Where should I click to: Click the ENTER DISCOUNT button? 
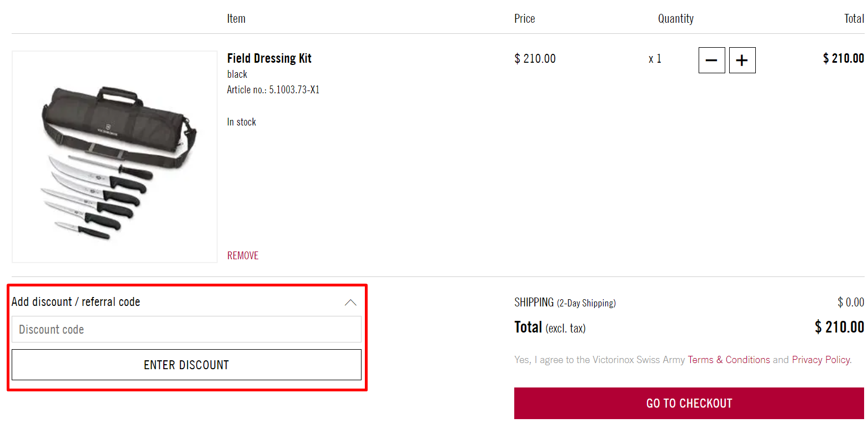187,365
